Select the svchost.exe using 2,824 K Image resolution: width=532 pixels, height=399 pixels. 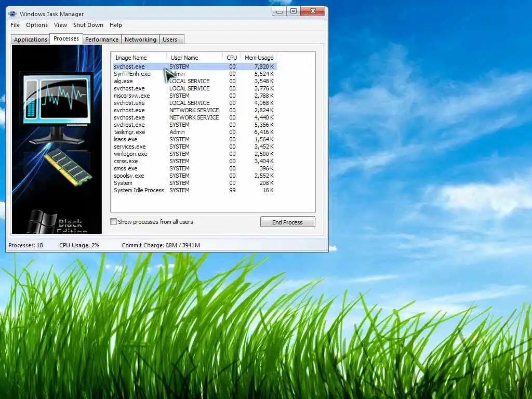point(194,110)
